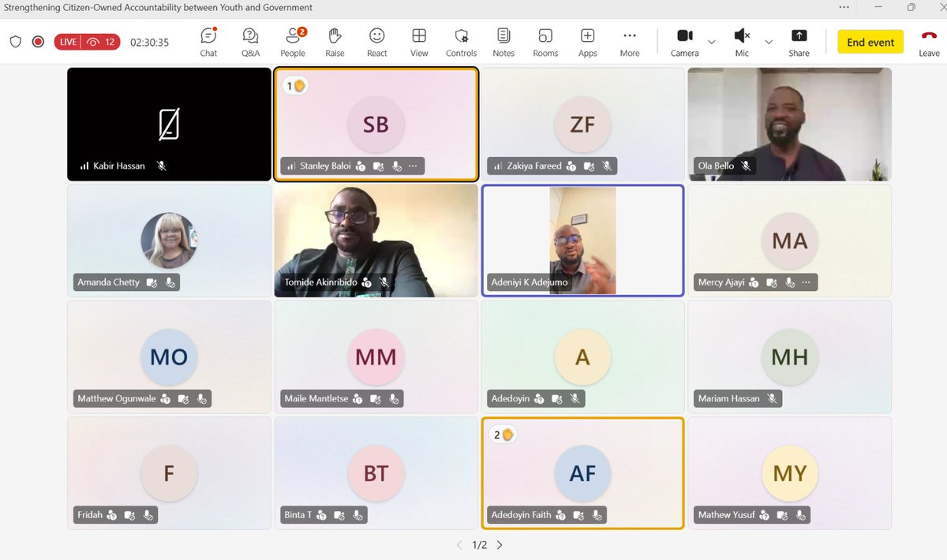Open breakout Rooms
The image size is (947, 560).
pyautogui.click(x=545, y=42)
